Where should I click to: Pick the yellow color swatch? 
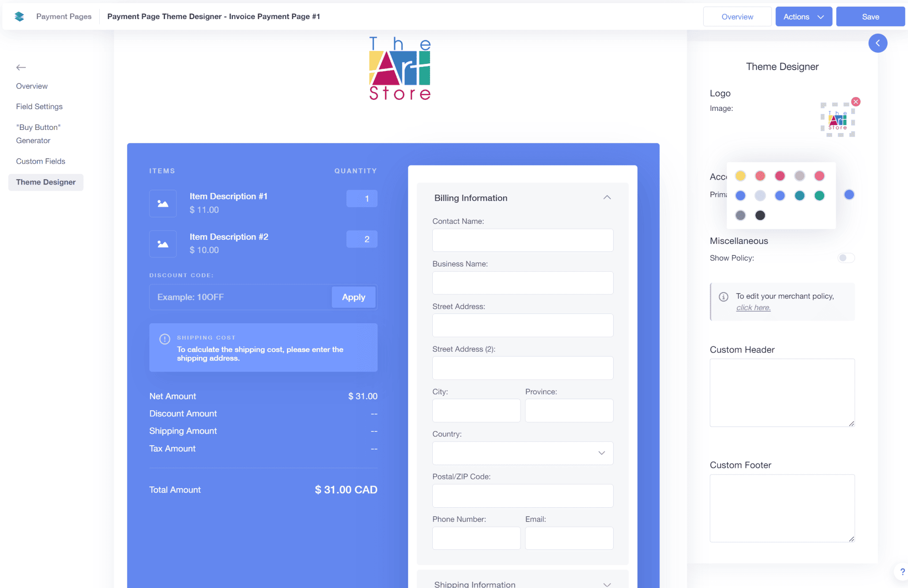click(740, 176)
